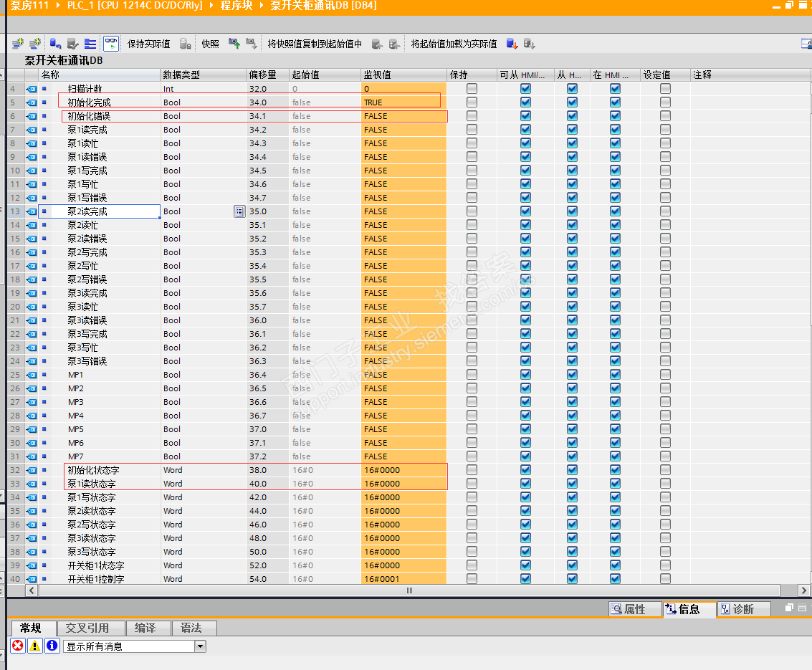Toggle the red error message filter icon
The image size is (812, 670).
click(x=18, y=646)
